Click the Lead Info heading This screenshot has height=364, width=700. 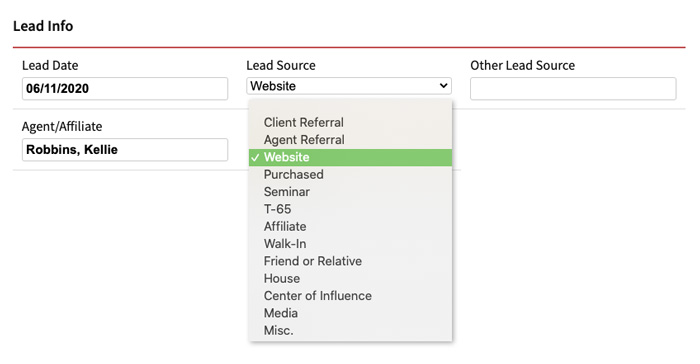tap(43, 26)
